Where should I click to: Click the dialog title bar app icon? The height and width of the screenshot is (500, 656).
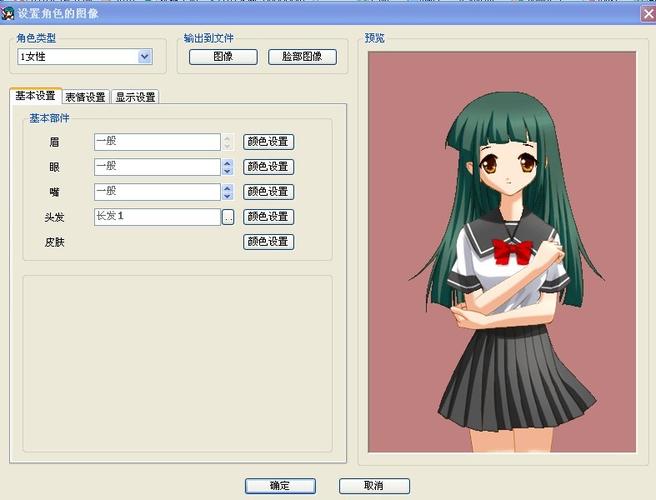[x=8, y=13]
